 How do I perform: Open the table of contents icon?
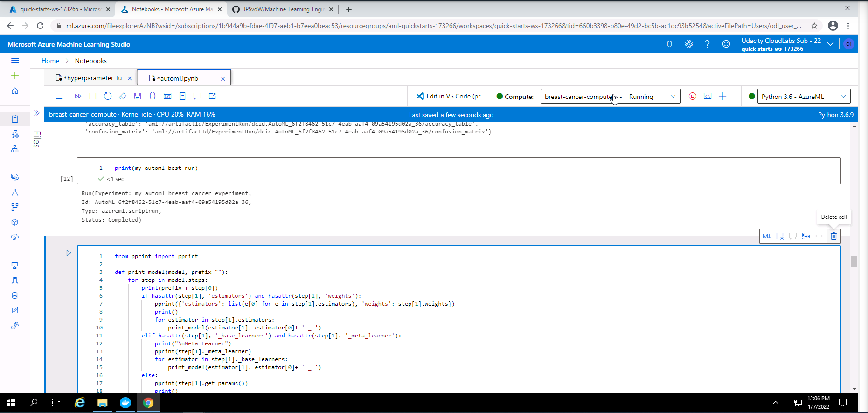click(x=182, y=96)
